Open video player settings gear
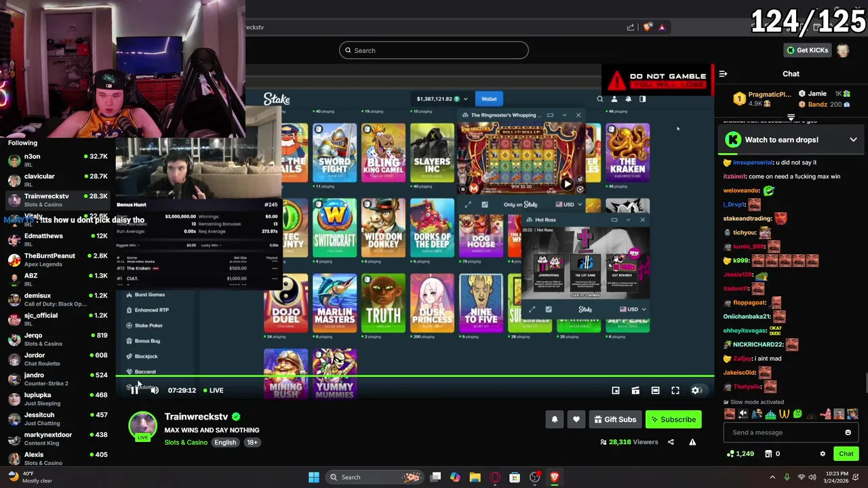The width and height of the screenshot is (868, 488). (696, 390)
